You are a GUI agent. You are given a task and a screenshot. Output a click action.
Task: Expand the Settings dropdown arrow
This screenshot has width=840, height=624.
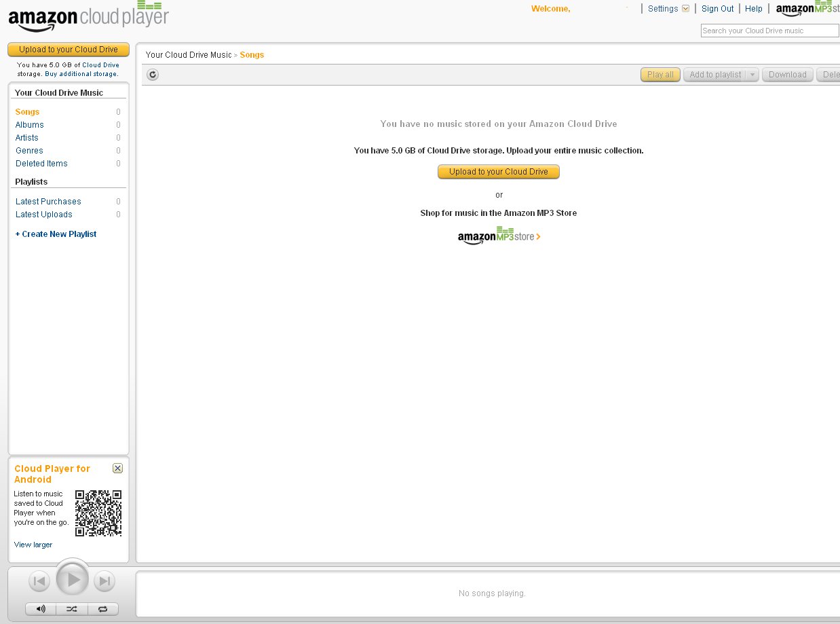685,9
